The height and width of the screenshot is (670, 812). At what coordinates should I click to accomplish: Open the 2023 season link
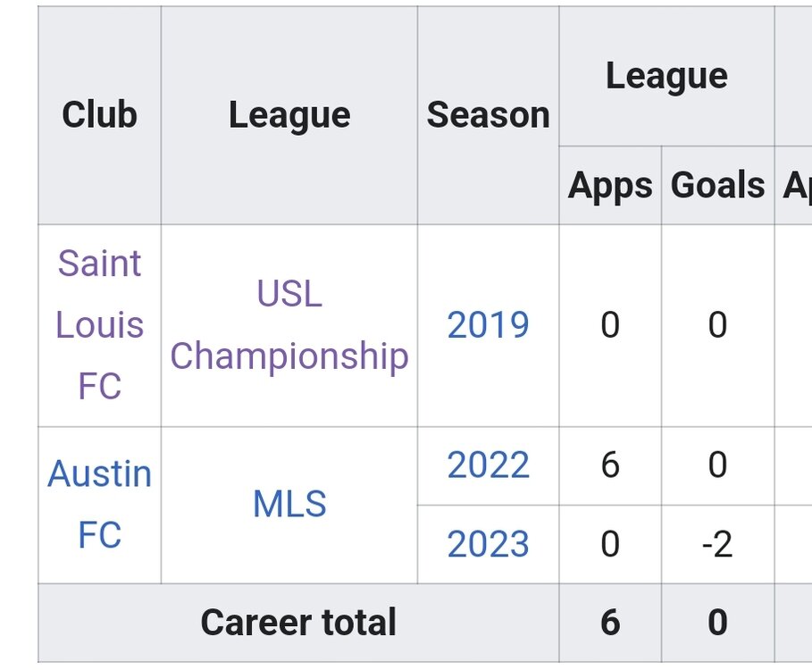point(488,544)
